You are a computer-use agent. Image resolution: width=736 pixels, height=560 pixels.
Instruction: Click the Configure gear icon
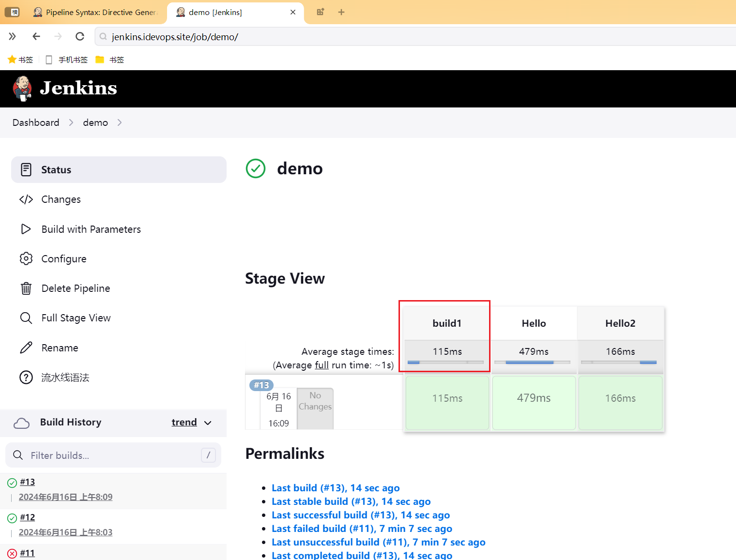[26, 258]
